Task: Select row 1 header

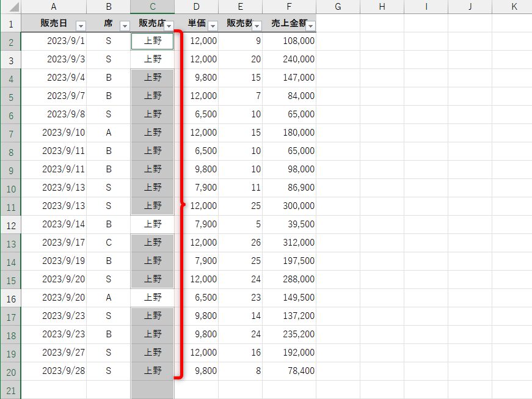Action: click(x=11, y=23)
